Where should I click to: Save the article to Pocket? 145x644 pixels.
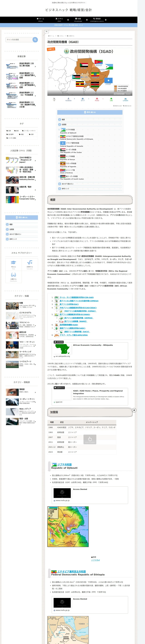97,99
